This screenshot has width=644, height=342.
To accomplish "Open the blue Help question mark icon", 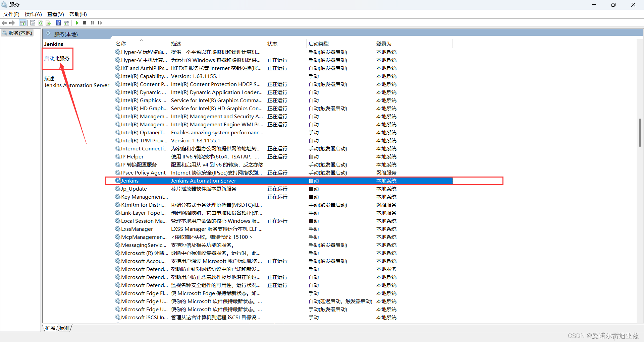I will (58, 23).
